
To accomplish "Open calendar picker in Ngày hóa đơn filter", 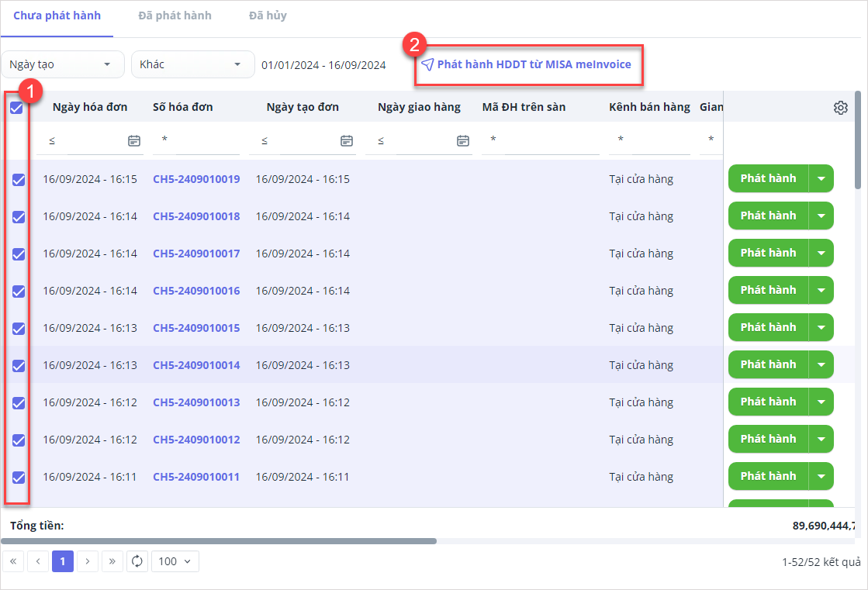I will pos(134,140).
